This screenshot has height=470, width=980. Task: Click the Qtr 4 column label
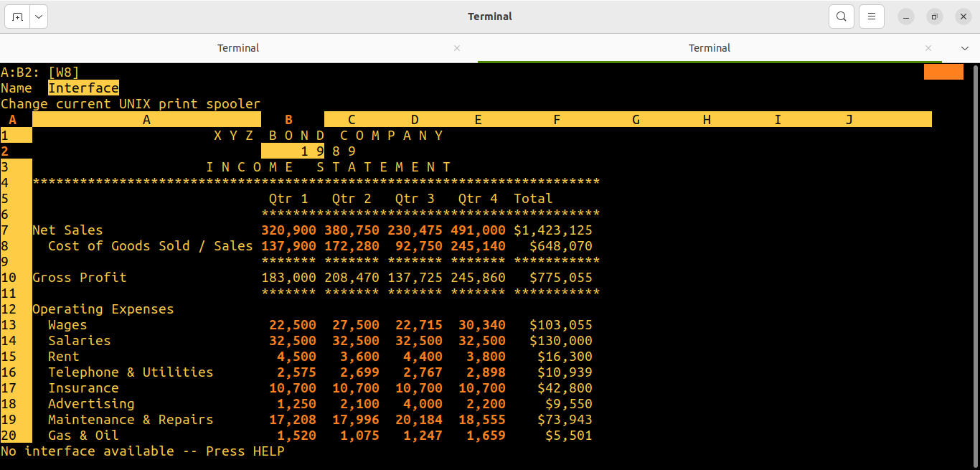[x=478, y=199]
